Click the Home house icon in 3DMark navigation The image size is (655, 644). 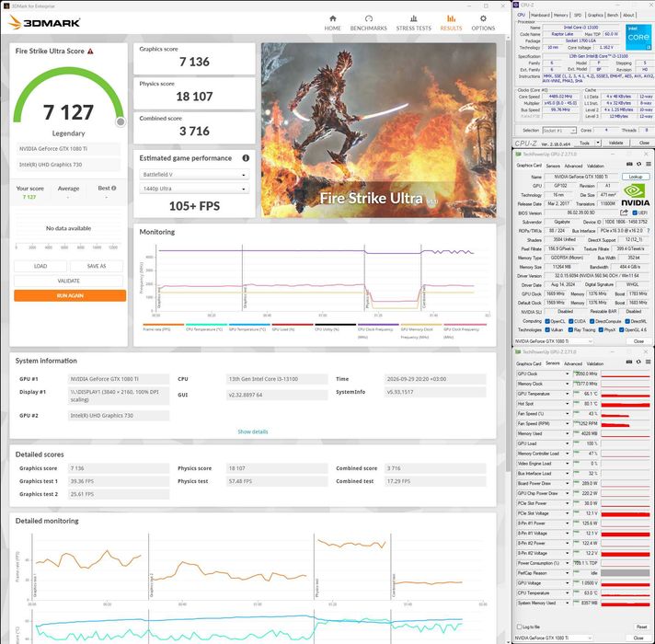(x=332, y=18)
